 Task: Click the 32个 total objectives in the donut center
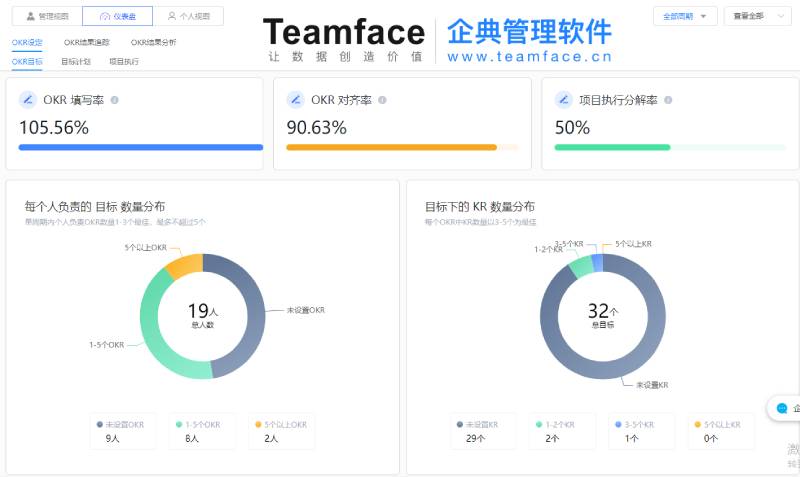pos(603,311)
